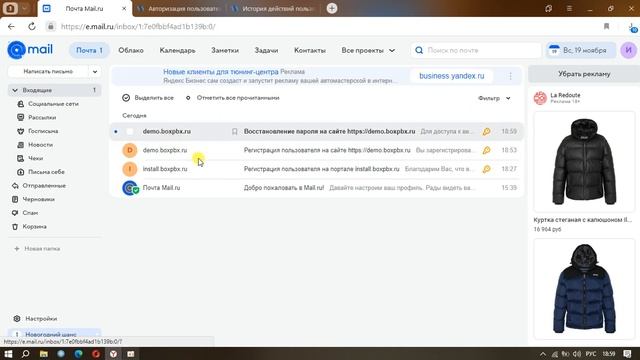Tick the checkbox for the Восстановление пароля email
The image size is (640, 360).
tap(130, 131)
